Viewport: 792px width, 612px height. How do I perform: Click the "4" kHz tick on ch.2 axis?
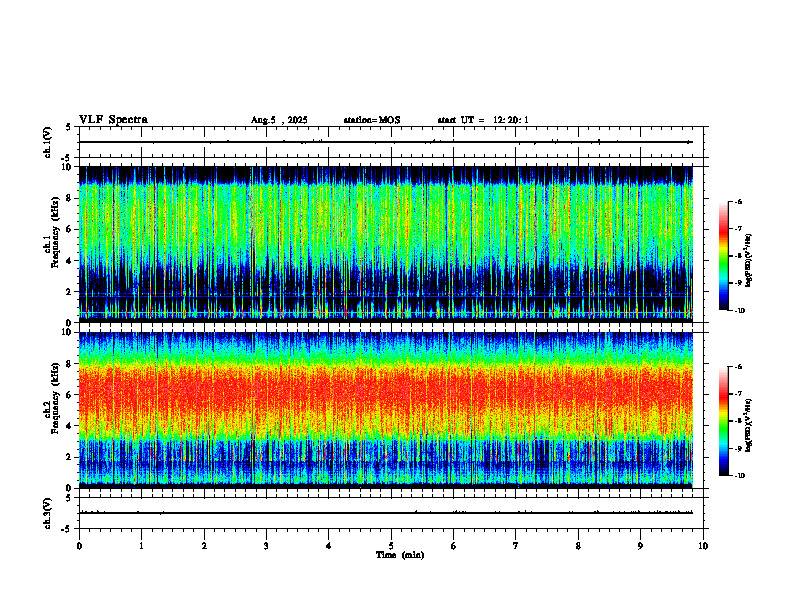[70, 426]
